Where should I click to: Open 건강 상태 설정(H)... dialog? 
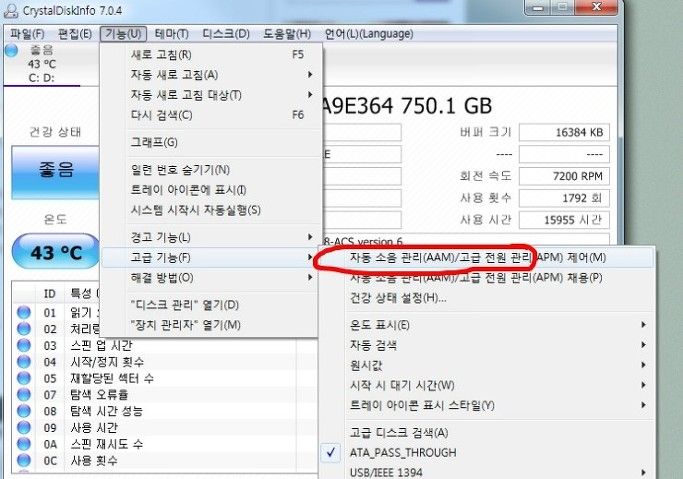click(x=487, y=298)
